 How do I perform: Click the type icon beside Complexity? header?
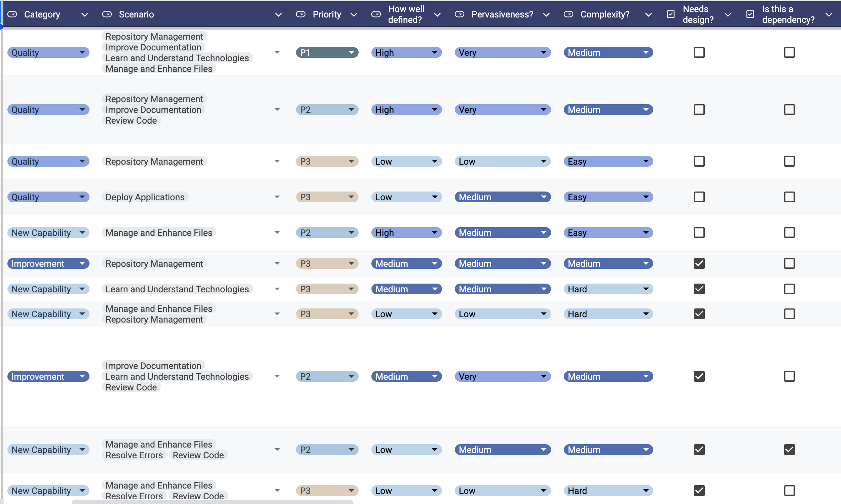pyautogui.click(x=568, y=14)
